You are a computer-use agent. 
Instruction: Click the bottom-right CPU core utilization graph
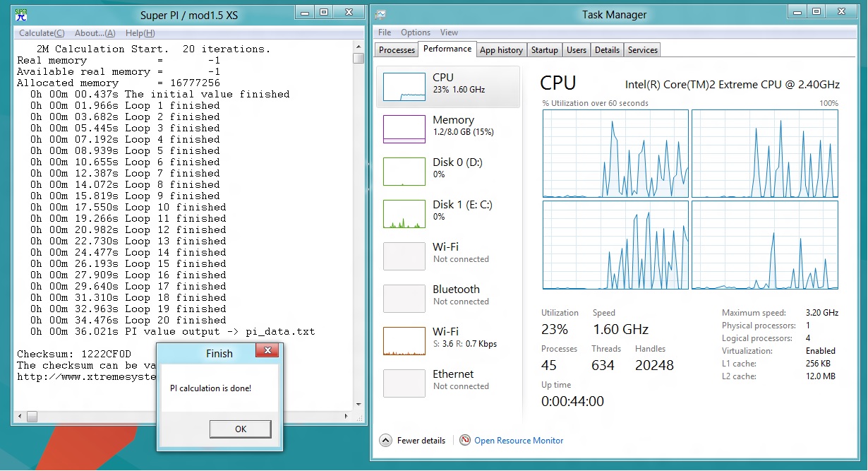[x=765, y=245]
